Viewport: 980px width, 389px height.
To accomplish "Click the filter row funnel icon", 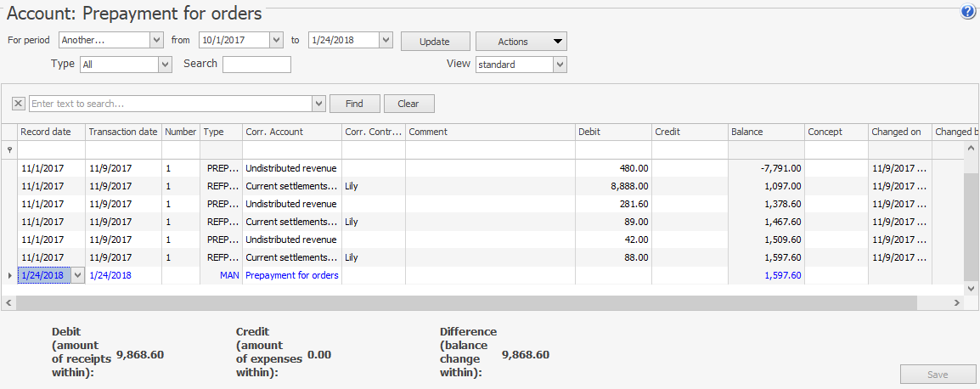I will click(x=9, y=149).
